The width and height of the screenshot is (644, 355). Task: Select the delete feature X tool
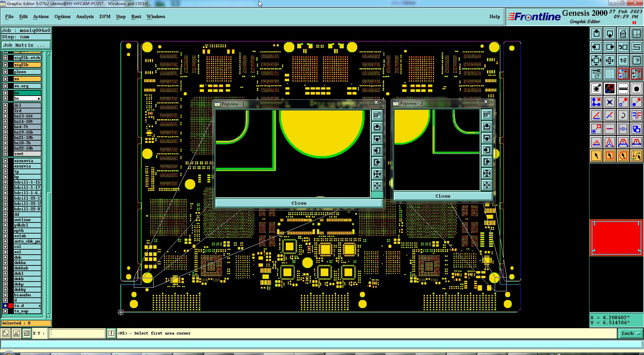click(610, 102)
